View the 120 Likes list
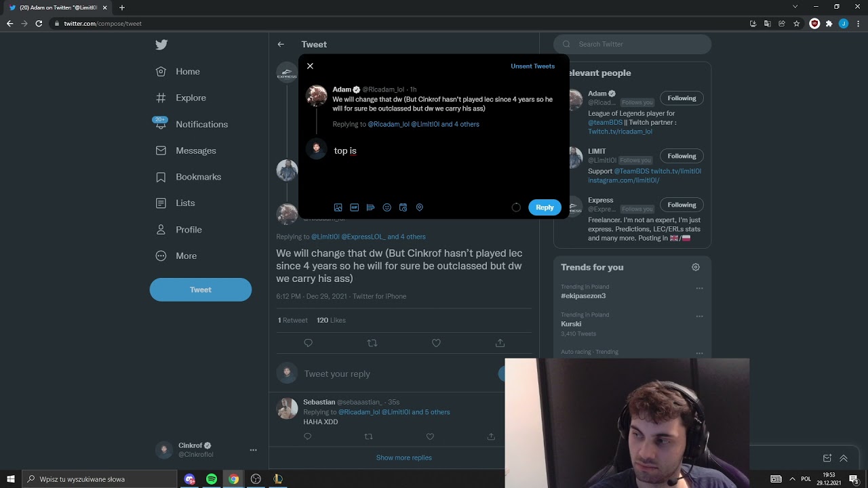The image size is (868, 488). [x=331, y=320]
